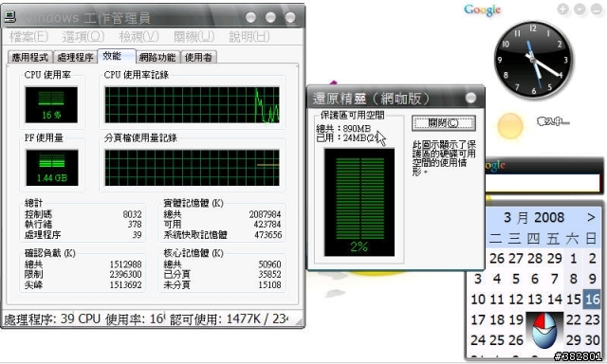The image size is (607, 364).
Task: Click the sidebar minimize minus button
Action: tap(597, 9)
